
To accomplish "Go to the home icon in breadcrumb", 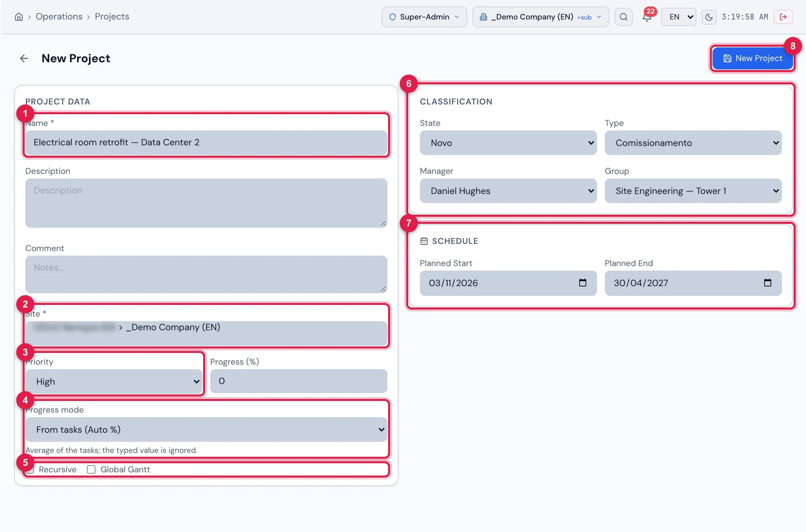I will 19,17.
